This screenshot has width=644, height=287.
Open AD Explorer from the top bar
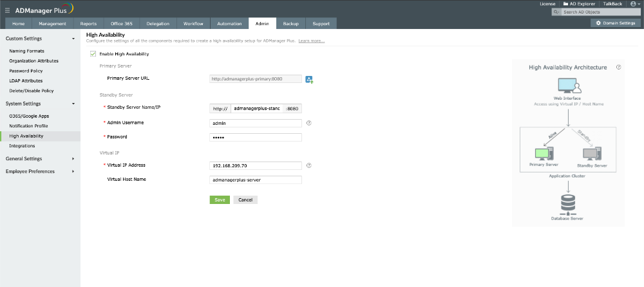point(579,4)
